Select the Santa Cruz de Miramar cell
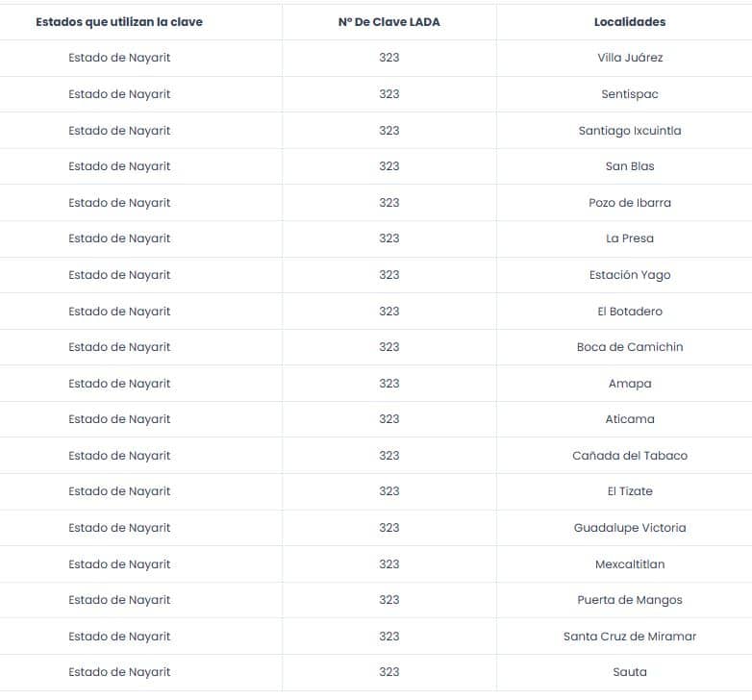The width and height of the screenshot is (752, 700). click(630, 637)
